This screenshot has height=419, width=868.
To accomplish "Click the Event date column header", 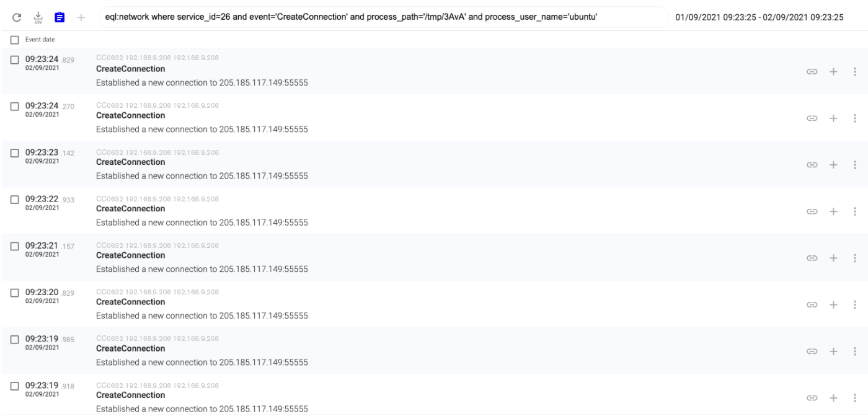I will tap(40, 40).
